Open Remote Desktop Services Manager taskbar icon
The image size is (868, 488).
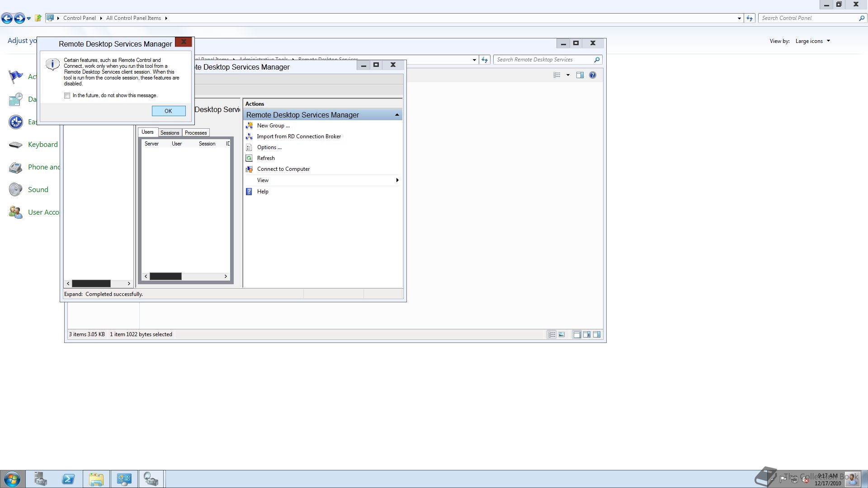pos(151,479)
